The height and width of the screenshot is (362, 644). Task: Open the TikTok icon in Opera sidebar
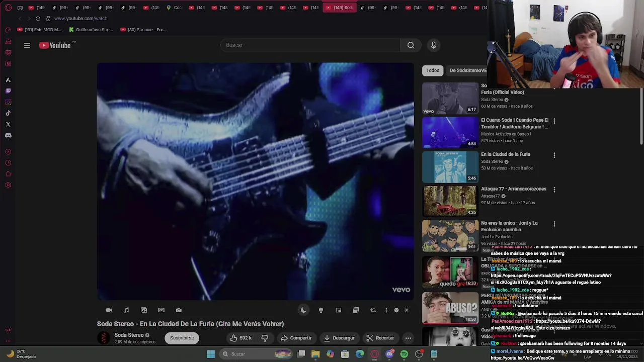tap(8, 113)
